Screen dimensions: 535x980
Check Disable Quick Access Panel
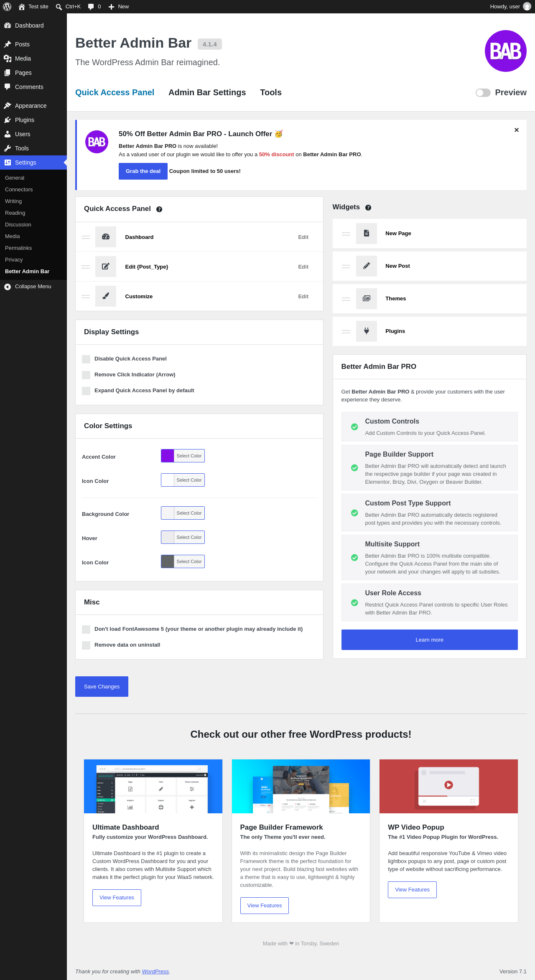point(86,359)
